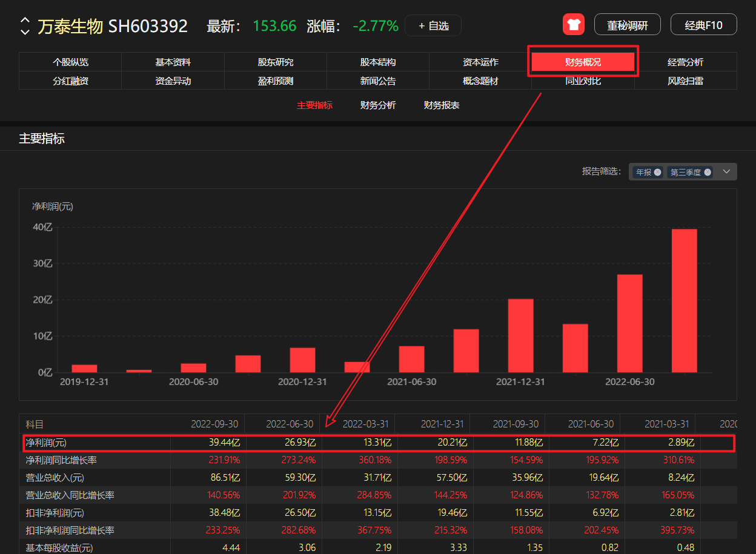
Task: Select the 概念题材 tab
Action: [480, 81]
